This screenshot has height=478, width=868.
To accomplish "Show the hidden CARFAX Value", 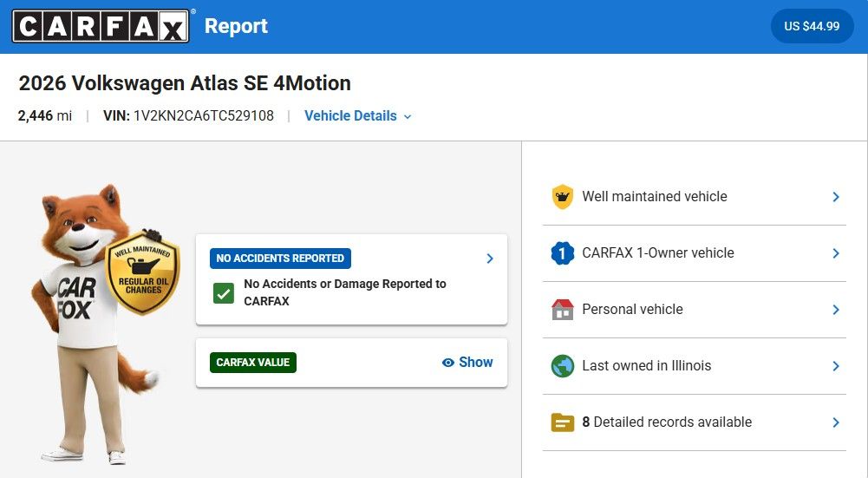I will click(467, 363).
